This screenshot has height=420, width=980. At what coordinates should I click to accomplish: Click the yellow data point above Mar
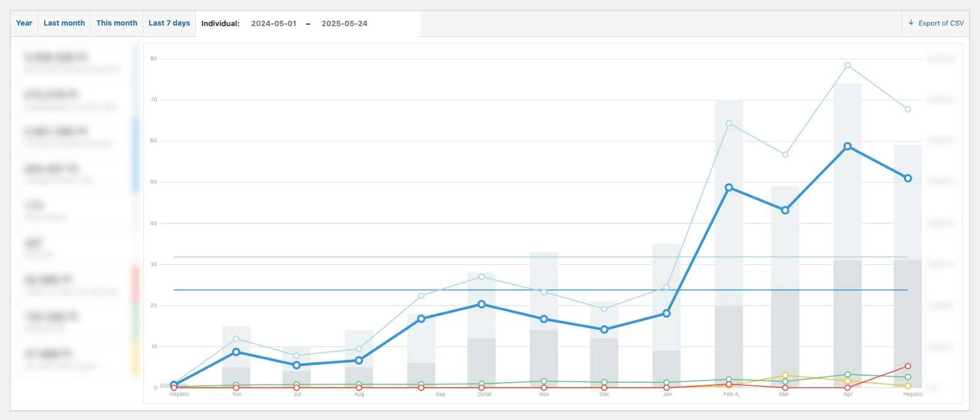(785, 375)
